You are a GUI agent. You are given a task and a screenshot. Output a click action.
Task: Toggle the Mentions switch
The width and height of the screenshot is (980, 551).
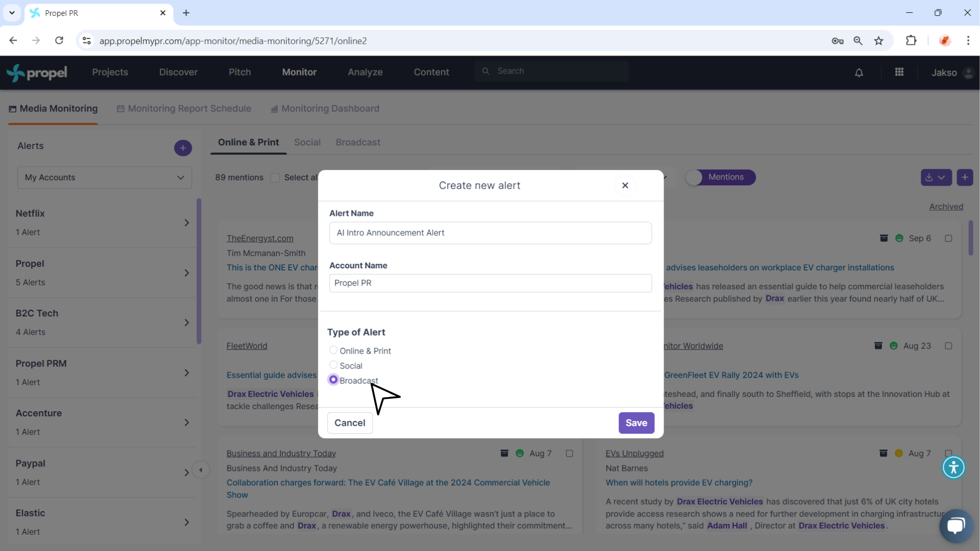(721, 177)
